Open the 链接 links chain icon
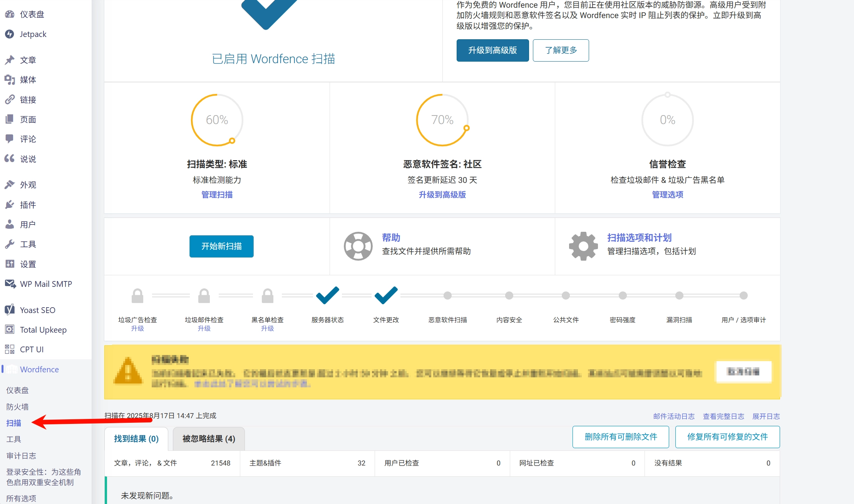Image resolution: width=854 pixels, height=504 pixels. [x=10, y=100]
